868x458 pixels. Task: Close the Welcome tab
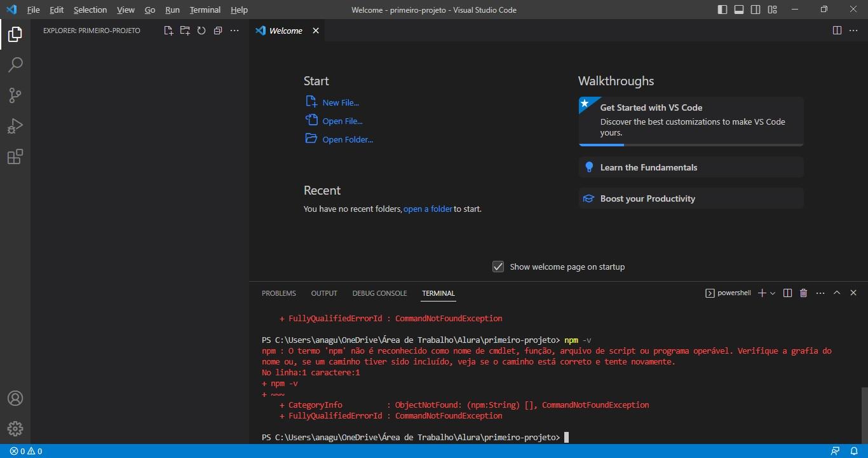[316, 31]
